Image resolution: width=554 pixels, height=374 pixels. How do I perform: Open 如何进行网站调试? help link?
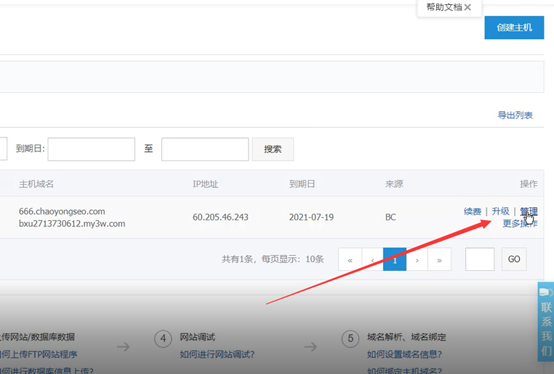(x=217, y=354)
